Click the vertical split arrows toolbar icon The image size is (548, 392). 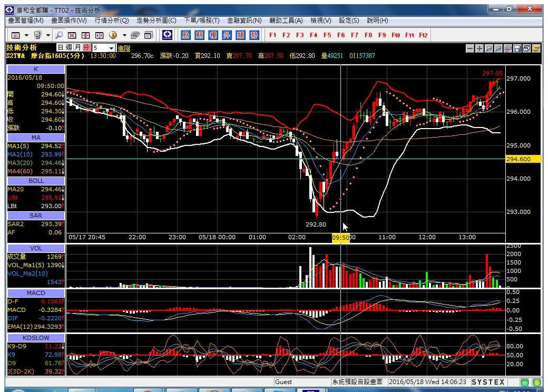tap(85, 35)
